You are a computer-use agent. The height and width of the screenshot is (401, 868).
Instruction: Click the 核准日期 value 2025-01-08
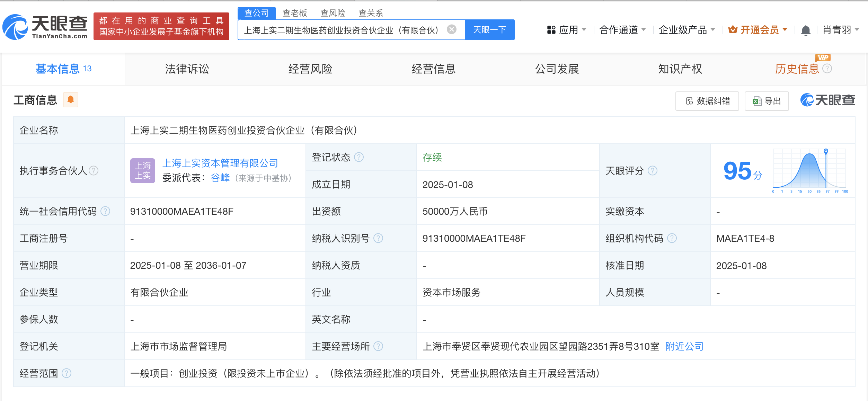tap(742, 266)
